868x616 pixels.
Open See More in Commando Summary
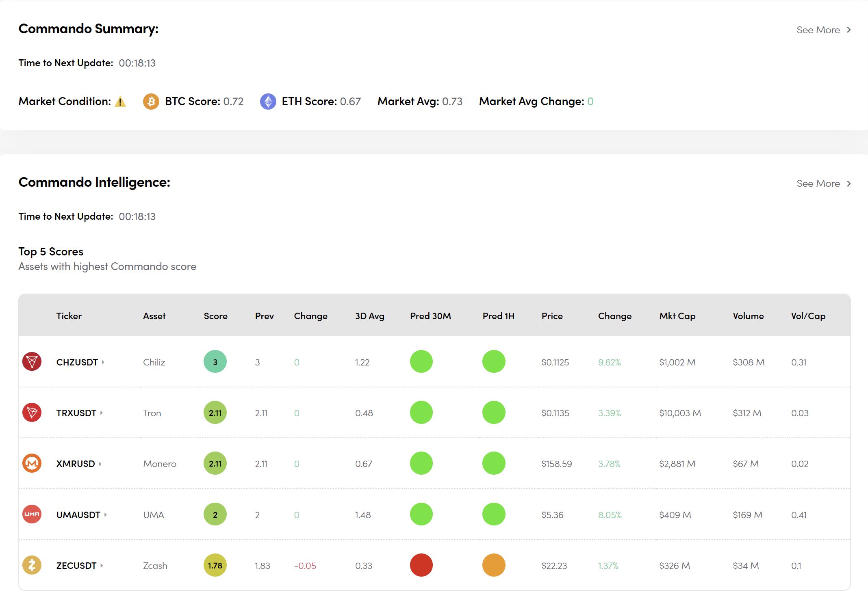click(x=823, y=30)
